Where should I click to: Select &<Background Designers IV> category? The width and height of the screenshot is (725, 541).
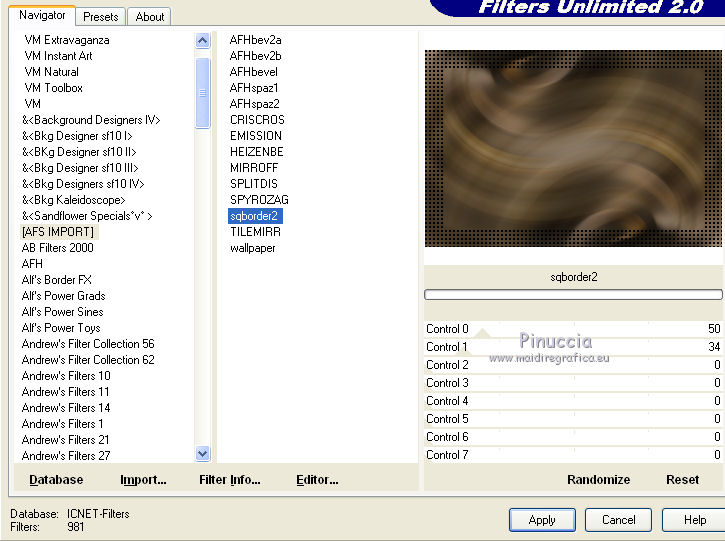pyautogui.click(x=91, y=120)
